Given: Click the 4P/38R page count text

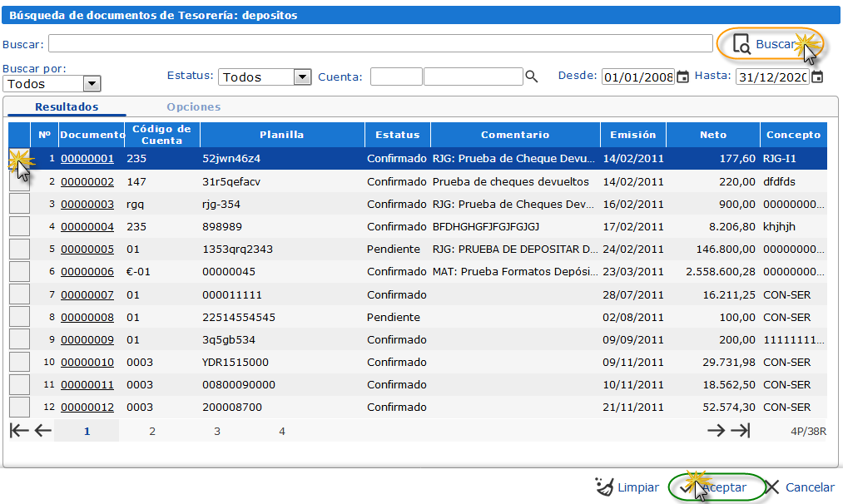Looking at the screenshot, I should [x=808, y=431].
